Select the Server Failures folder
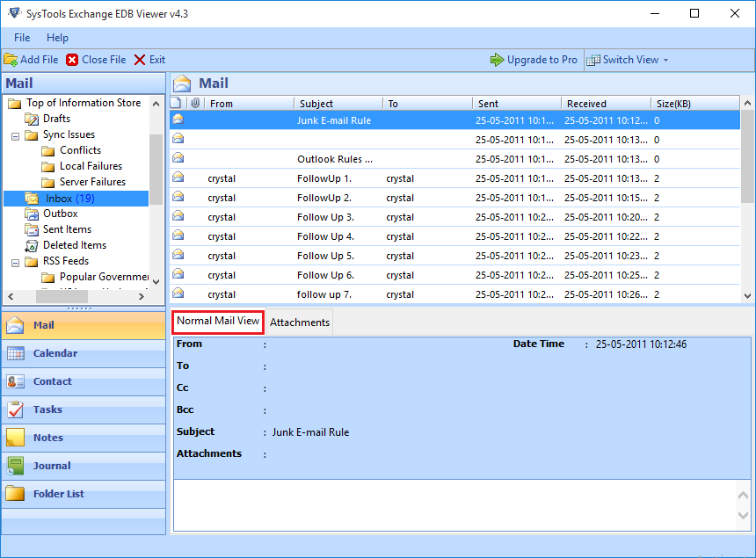 point(92,182)
